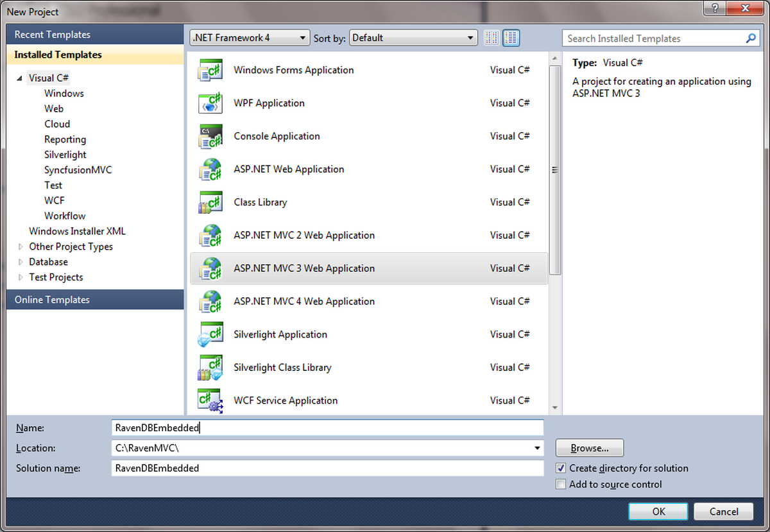The height and width of the screenshot is (532, 770).
Task: Select the ASP.NET Web Application icon
Action: [x=210, y=169]
